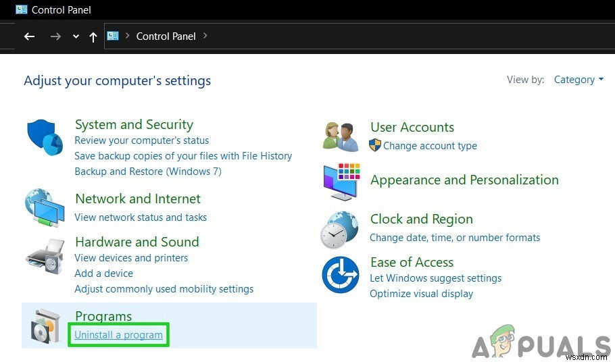
Task: Click the Hardware and Sound printer icon
Action: point(45,257)
